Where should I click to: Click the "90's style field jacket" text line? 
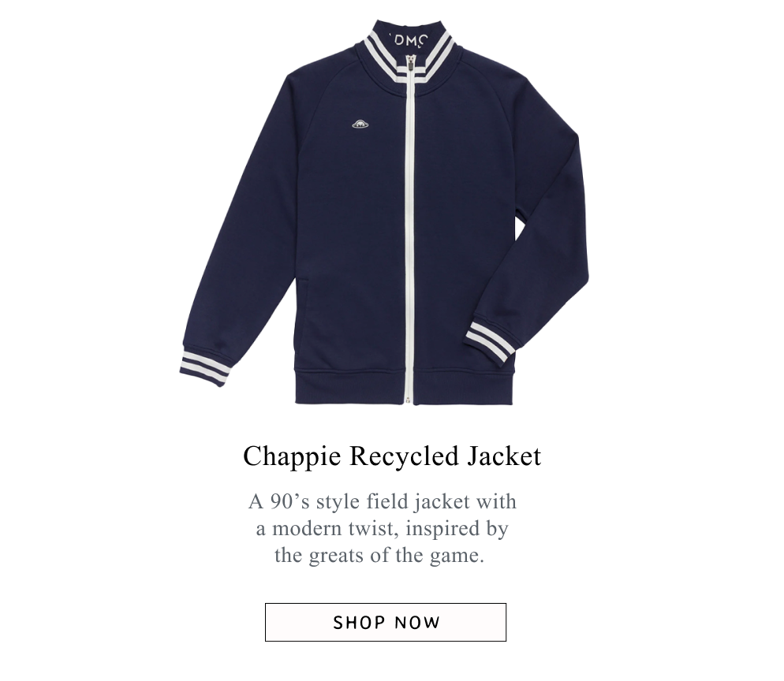pyautogui.click(x=383, y=501)
